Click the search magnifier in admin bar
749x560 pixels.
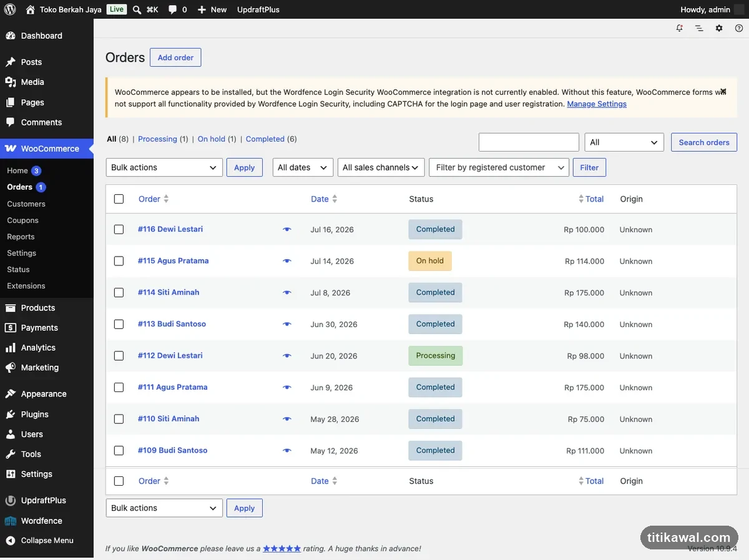point(137,9)
